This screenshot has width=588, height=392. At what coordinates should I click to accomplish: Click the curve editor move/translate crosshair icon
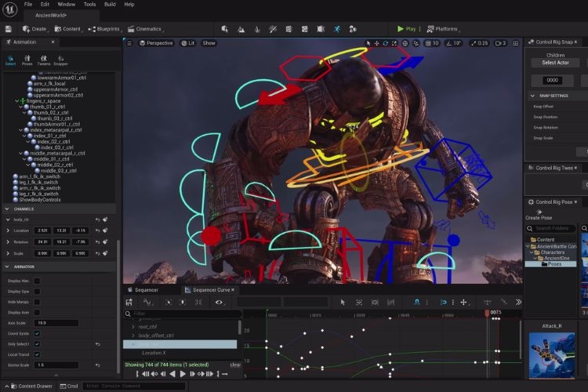pyautogui.click(x=463, y=302)
